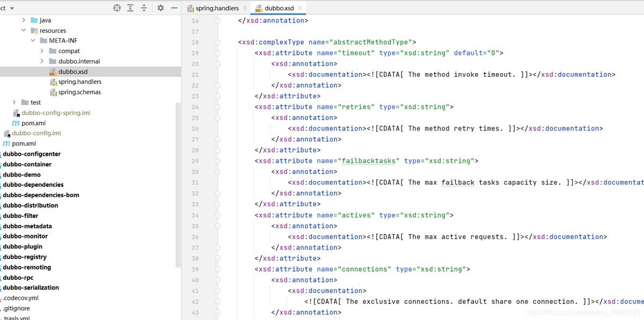This screenshot has height=320, width=644.
Task: Select the dubbo-remoting module
Action: point(27,267)
